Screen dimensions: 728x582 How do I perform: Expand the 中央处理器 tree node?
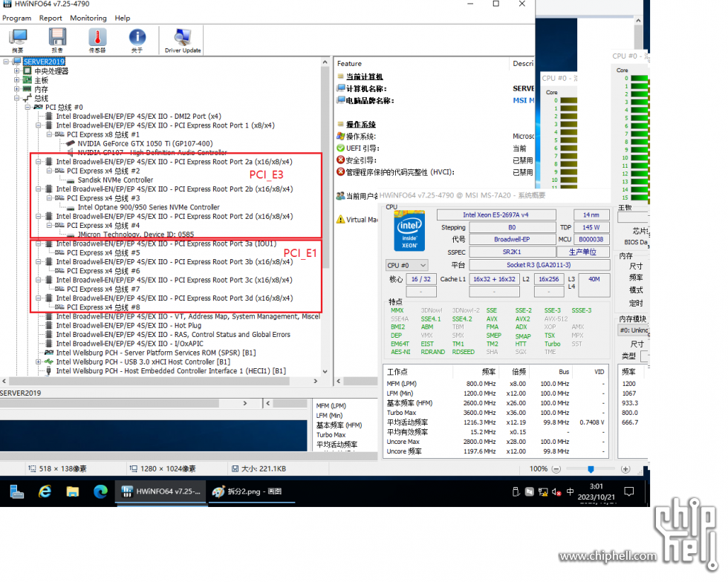pos(16,71)
